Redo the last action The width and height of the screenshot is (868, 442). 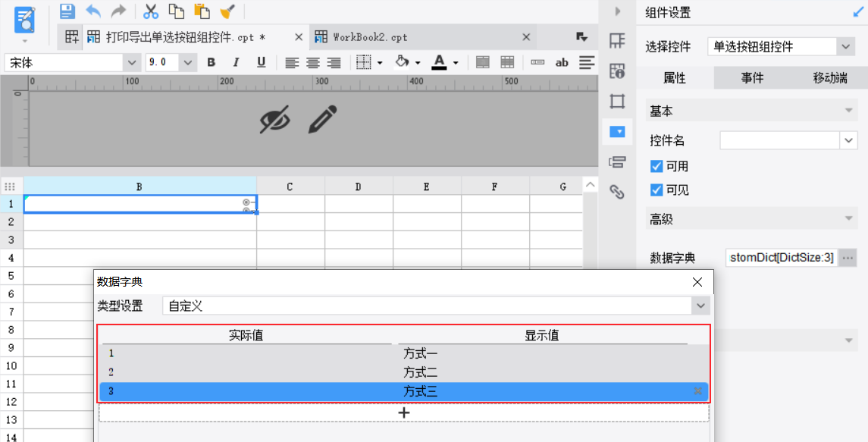tap(118, 11)
